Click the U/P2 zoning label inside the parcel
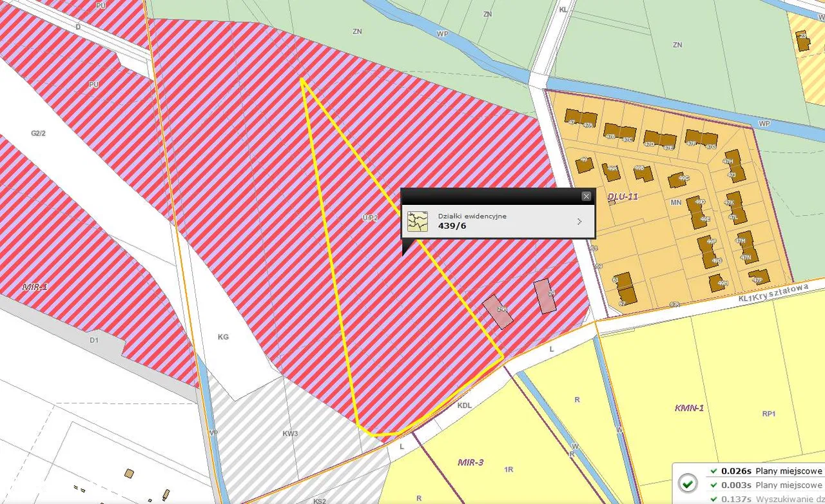Viewport: 825px width, 504px height. [369, 218]
